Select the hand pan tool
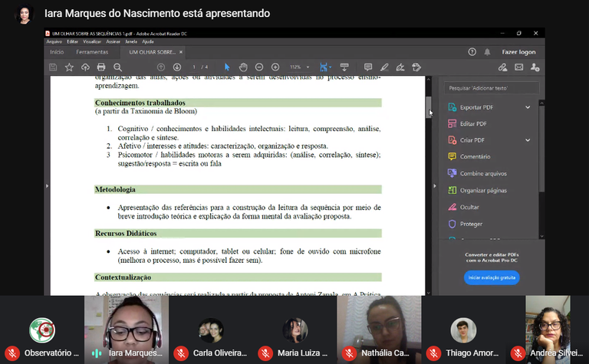The image size is (589, 364). click(x=243, y=67)
